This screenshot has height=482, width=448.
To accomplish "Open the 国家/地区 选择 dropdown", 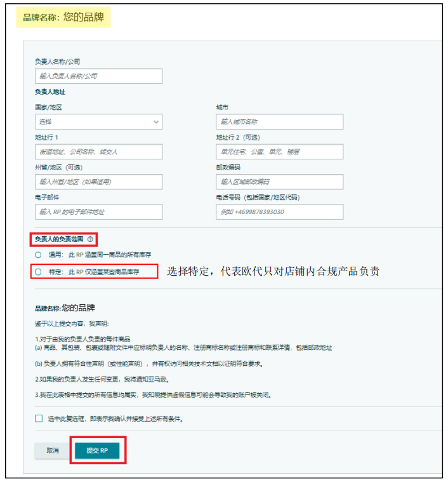I will 98,122.
